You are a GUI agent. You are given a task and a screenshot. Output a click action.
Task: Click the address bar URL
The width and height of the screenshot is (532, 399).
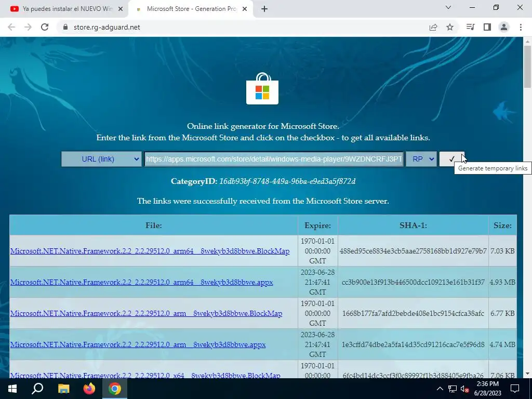coord(107,27)
